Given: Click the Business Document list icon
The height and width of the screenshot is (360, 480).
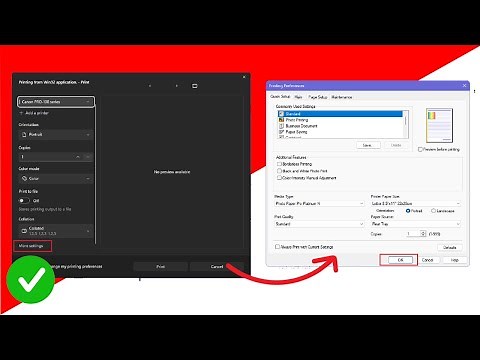Looking at the screenshot, I should (282, 126).
